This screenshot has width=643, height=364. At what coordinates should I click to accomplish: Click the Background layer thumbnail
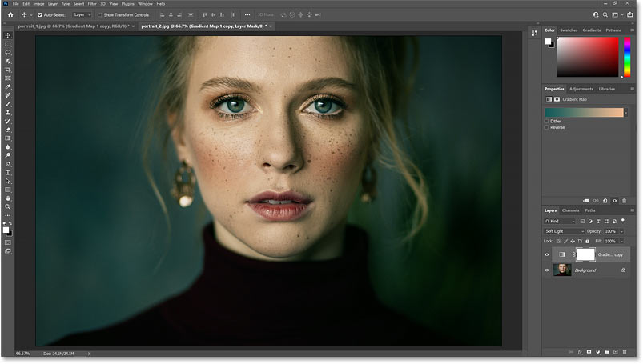562,270
